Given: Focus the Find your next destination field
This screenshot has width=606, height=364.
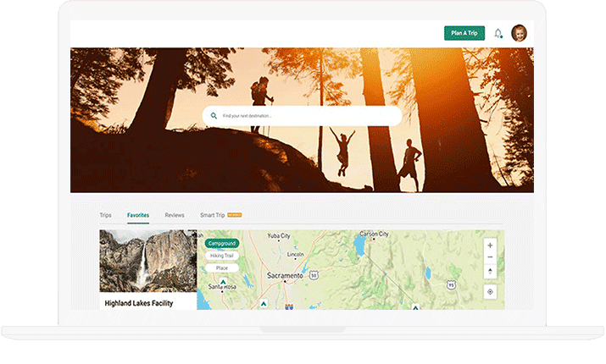Looking at the screenshot, I should click(305, 116).
